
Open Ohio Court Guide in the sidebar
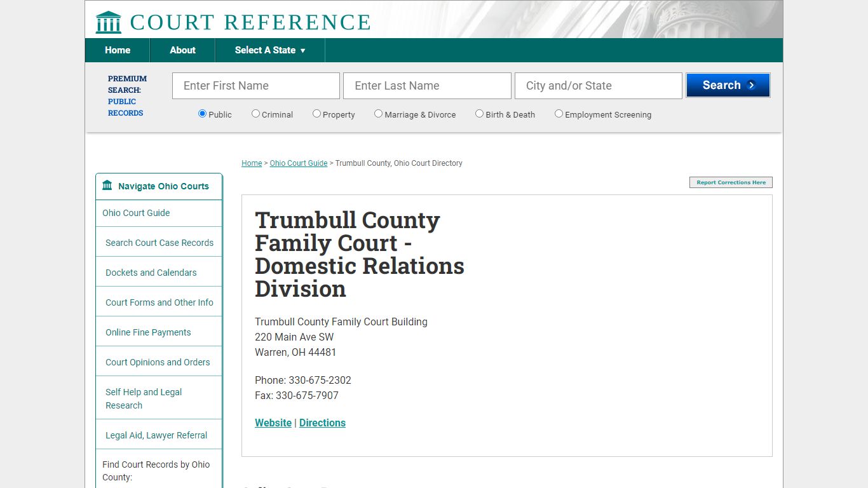pyautogui.click(x=136, y=213)
